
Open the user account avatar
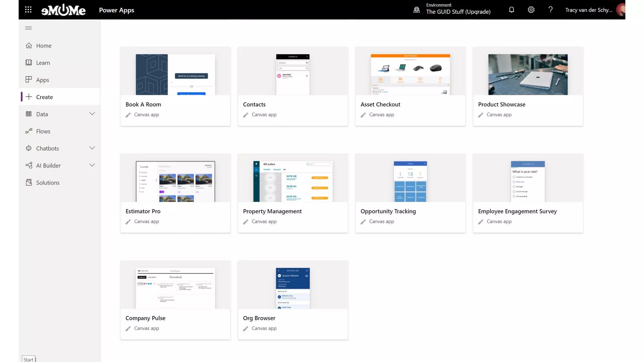[621, 10]
